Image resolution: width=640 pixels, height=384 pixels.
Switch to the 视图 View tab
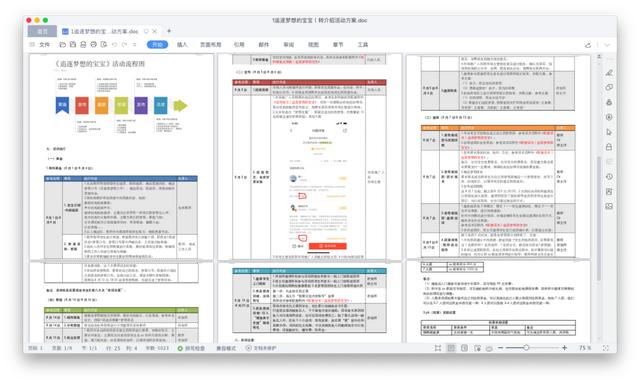tap(313, 44)
